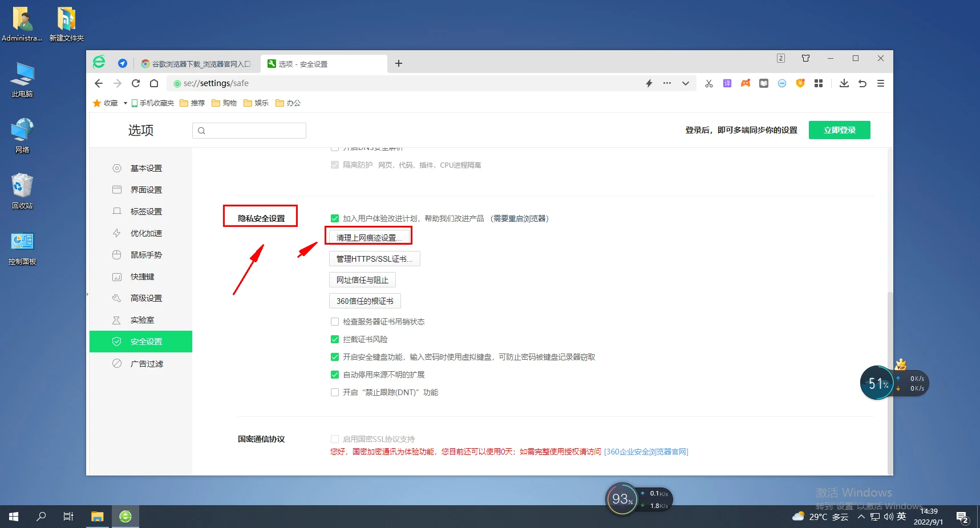Screen dimensions: 980x528
Task: Open the downloads manager icon
Action: pos(844,83)
